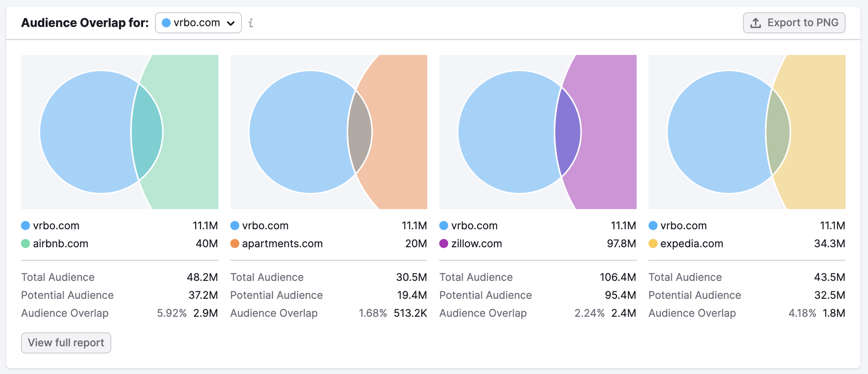868x374 pixels.
Task: Open the vrbo.com domain dropdown
Action: pyautogui.click(x=198, y=23)
